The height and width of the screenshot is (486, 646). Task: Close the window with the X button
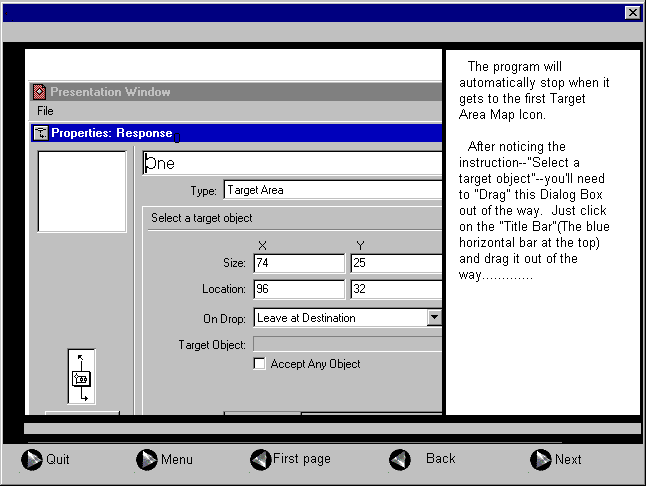pos(632,13)
